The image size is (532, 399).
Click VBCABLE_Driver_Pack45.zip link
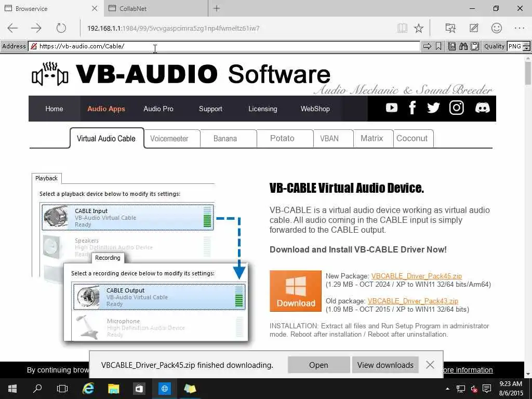pyautogui.click(x=416, y=276)
